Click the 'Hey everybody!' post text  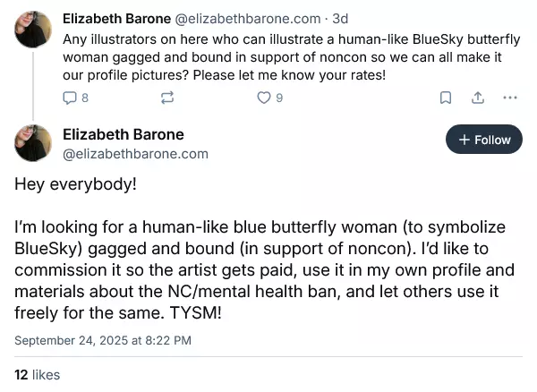tap(75, 184)
